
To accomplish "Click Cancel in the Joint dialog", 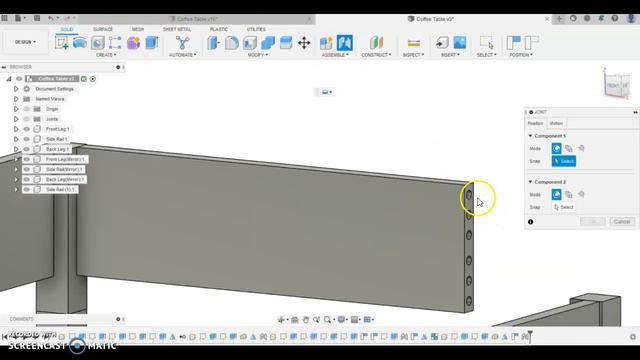I will point(622,222).
